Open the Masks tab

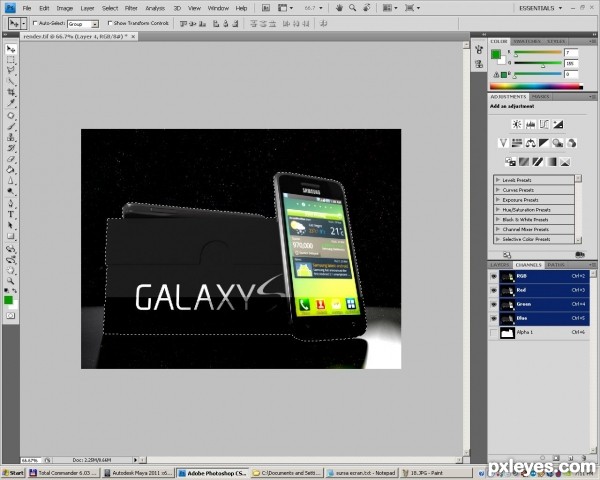pyautogui.click(x=540, y=97)
